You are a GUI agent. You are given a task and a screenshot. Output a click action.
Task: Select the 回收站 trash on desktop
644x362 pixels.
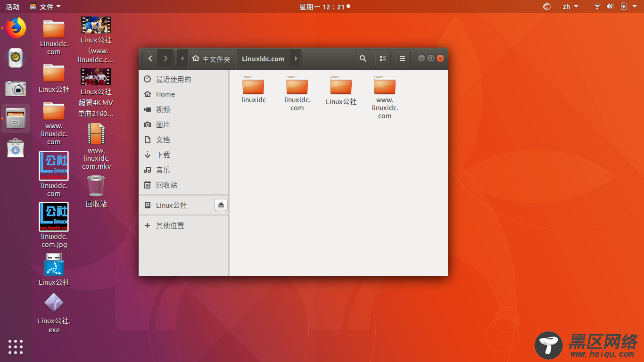pyautogui.click(x=96, y=191)
